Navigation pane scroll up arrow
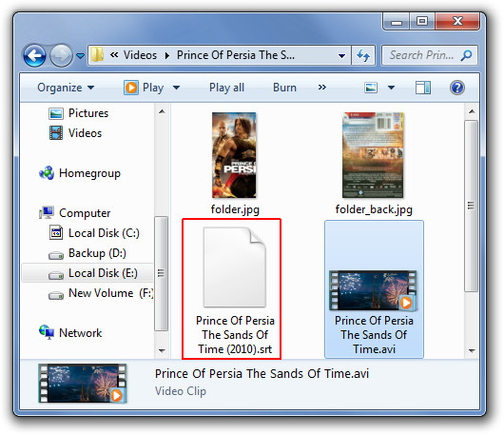The width and height of the screenshot is (504, 435). pos(162,111)
